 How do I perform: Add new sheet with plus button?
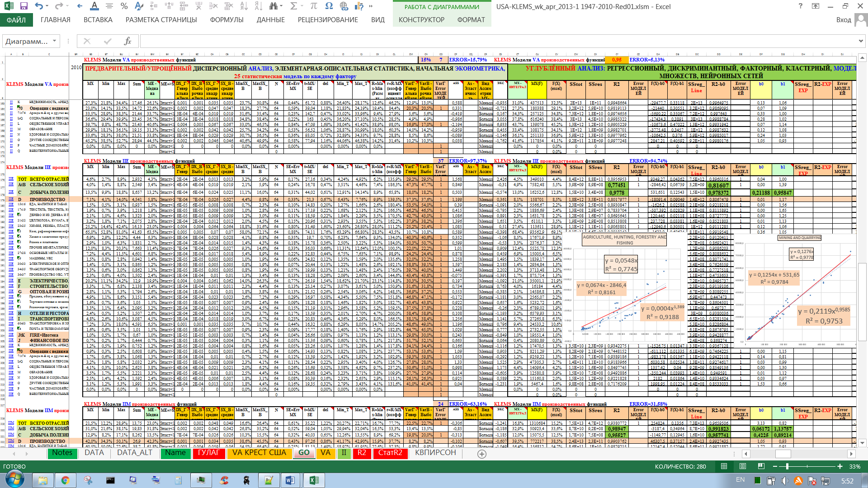point(482,454)
